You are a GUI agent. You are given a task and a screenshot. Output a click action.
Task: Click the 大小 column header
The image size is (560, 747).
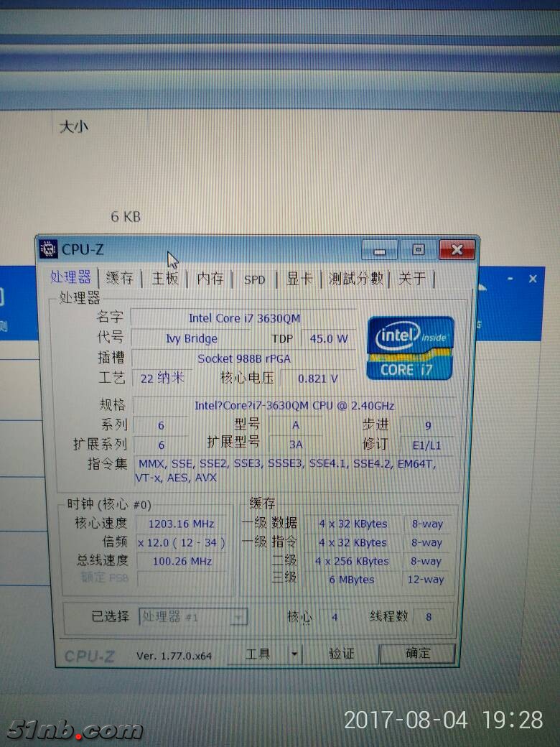tap(74, 126)
